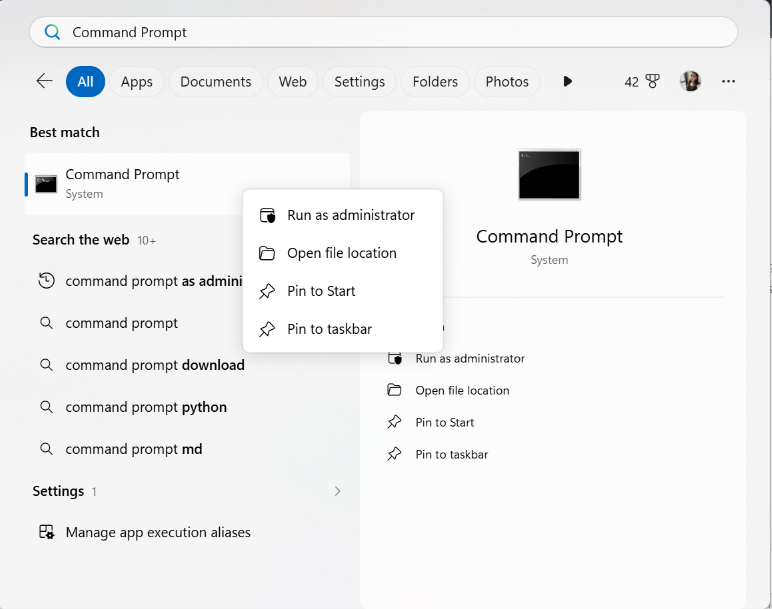Open the three-dot more options menu
Viewport: 772px width, 609px height.
(729, 81)
